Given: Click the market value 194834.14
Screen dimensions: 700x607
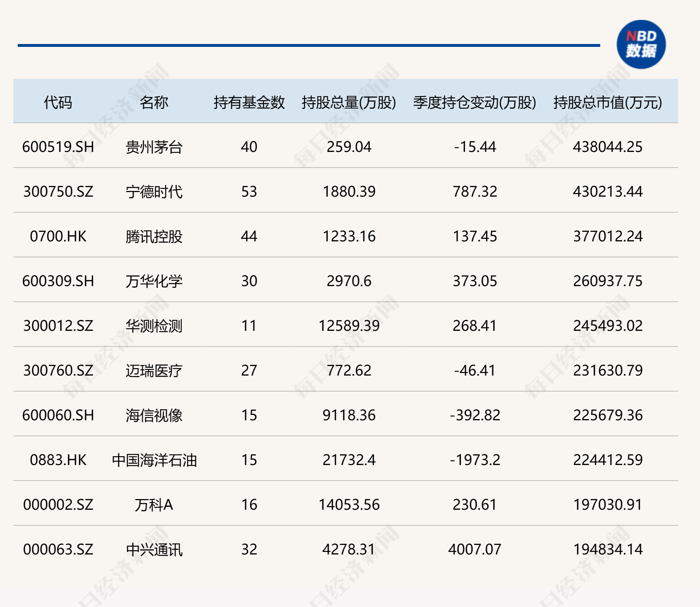Looking at the screenshot, I should 608,549.
